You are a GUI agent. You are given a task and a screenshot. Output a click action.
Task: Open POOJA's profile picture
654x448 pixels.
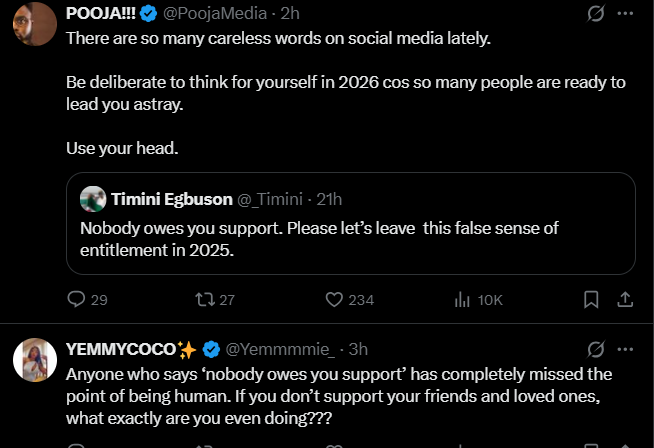click(x=34, y=23)
